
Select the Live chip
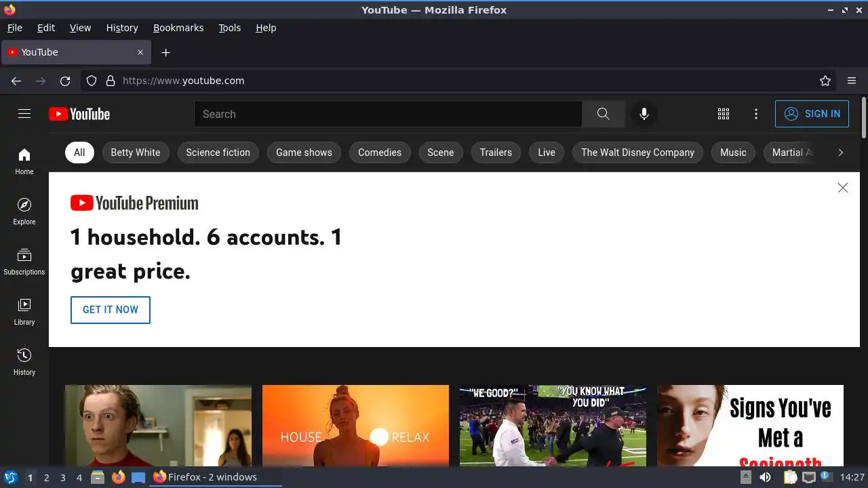[x=547, y=152]
